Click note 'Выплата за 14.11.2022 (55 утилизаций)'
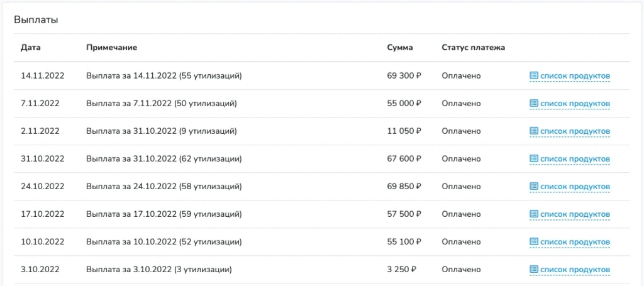 164,76
